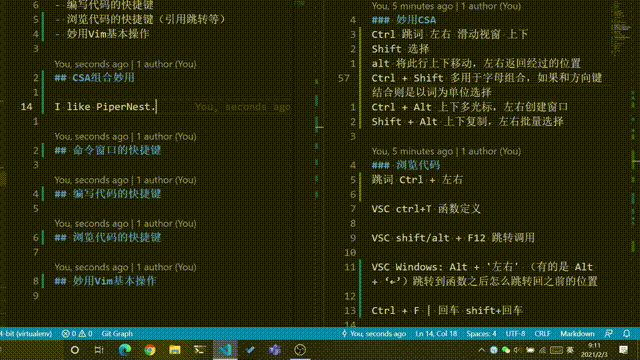Viewport: 640px width, 360px height.
Task: Open the Python virtualenv interpreter selector
Action: point(26,333)
